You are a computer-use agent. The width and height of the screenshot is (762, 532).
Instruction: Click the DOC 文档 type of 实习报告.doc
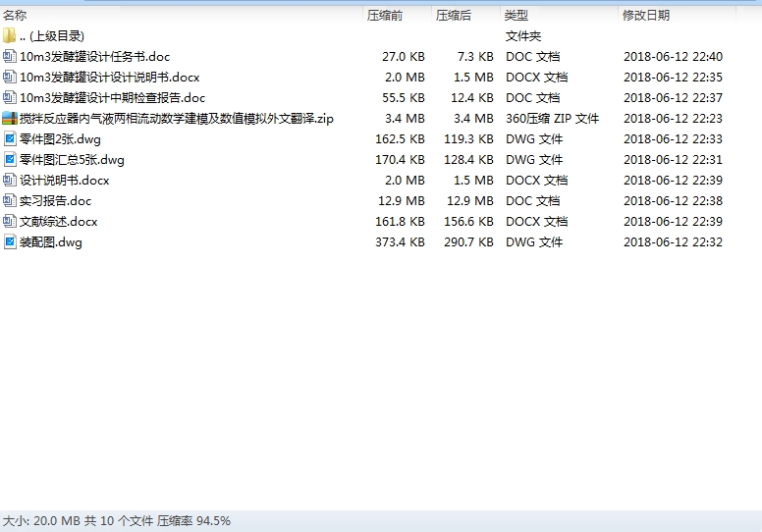[532, 200]
